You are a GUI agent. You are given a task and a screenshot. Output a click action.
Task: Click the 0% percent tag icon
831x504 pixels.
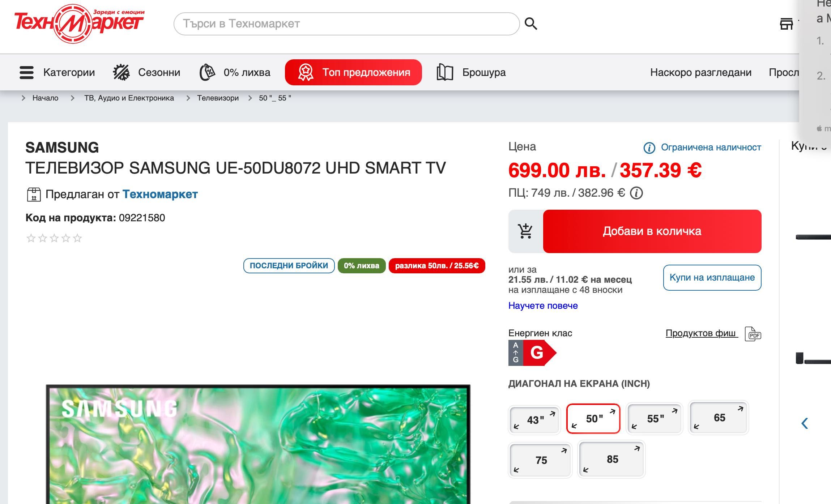pos(207,72)
